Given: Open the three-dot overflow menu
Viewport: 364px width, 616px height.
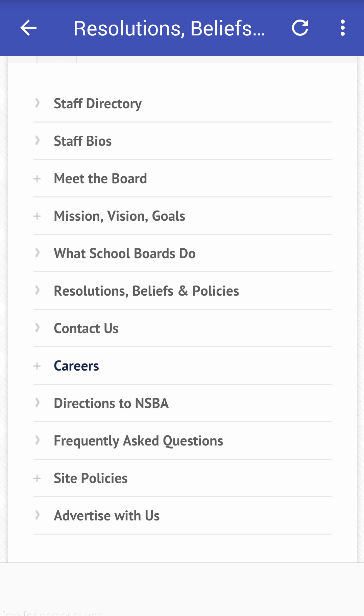Looking at the screenshot, I should pos(342,28).
